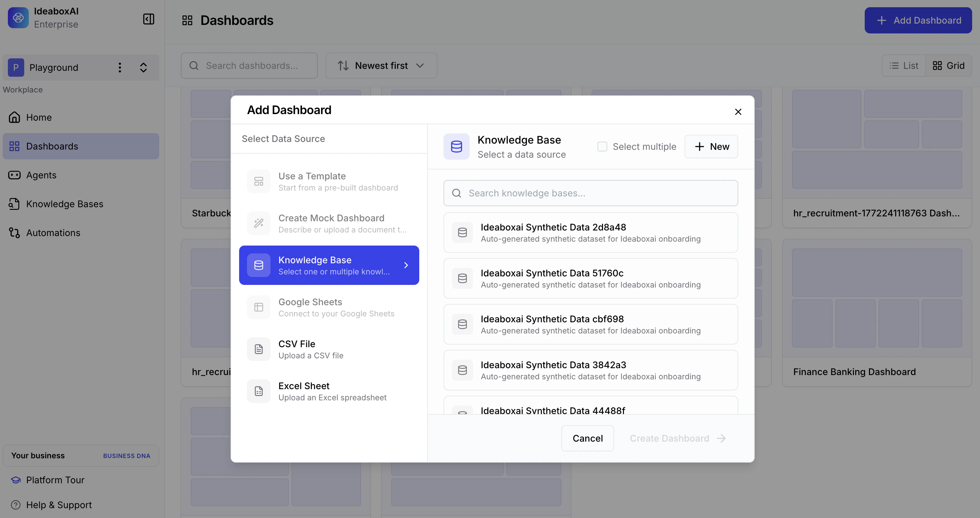Click the Platform Tour graduation cap icon
The image size is (980, 518).
(x=16, y=480)
